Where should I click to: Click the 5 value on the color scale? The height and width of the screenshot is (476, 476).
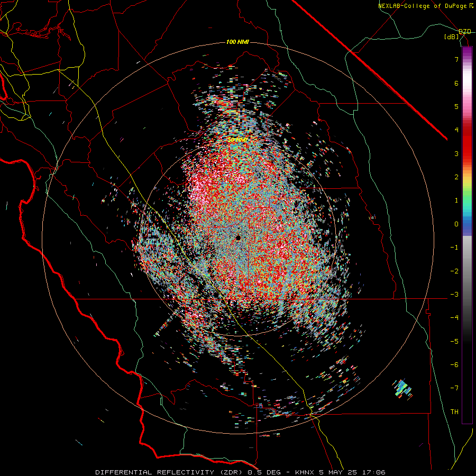tap(456, 106)
